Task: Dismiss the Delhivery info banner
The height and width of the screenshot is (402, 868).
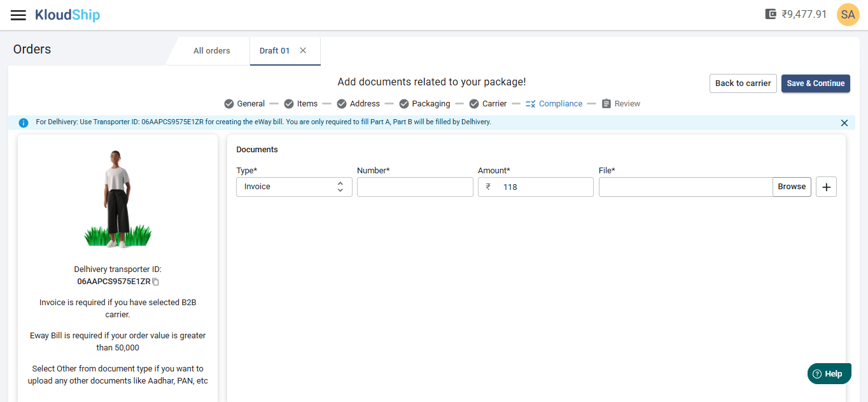Action: pos(844,123)
